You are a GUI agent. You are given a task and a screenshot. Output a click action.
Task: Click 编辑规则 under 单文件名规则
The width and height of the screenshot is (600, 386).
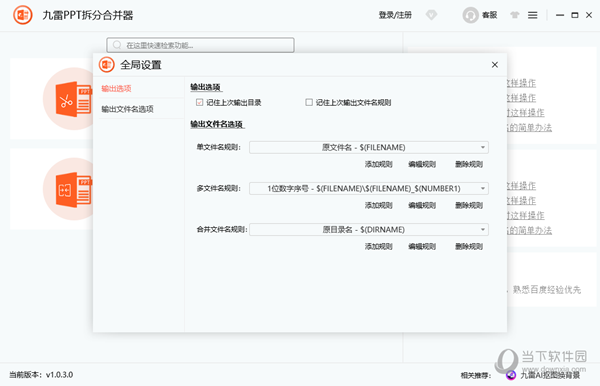(x=422, y=164)
